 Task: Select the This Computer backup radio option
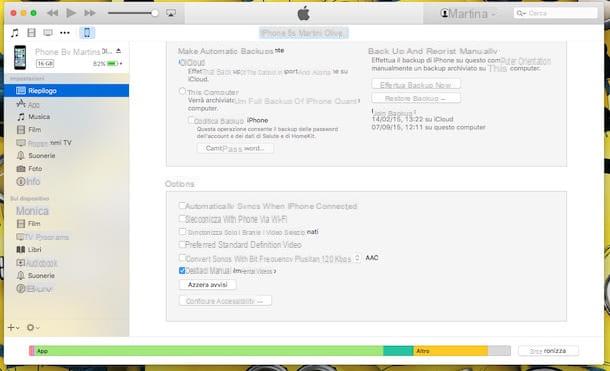coord(182,91)
